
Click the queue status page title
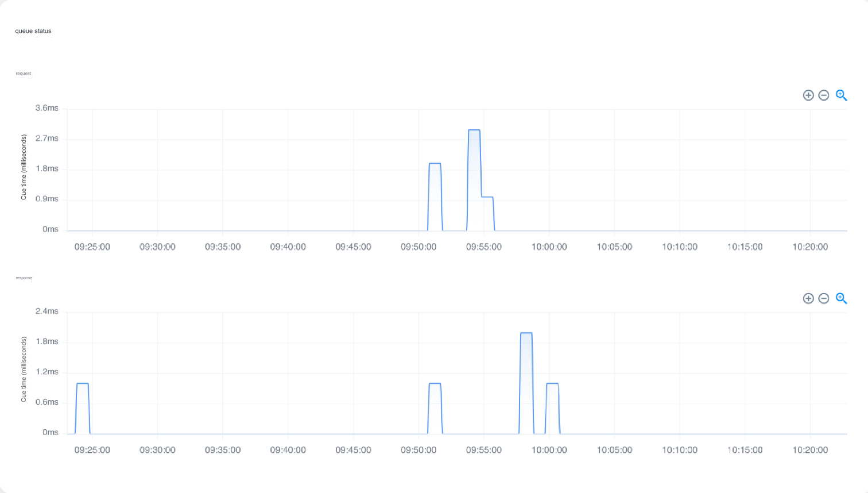(33, 31)
